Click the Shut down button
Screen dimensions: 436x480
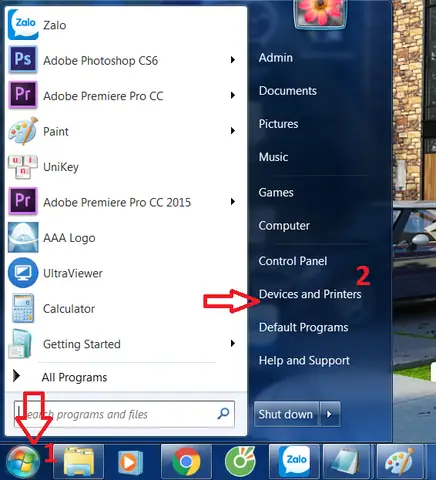click(x=286, y=414)
